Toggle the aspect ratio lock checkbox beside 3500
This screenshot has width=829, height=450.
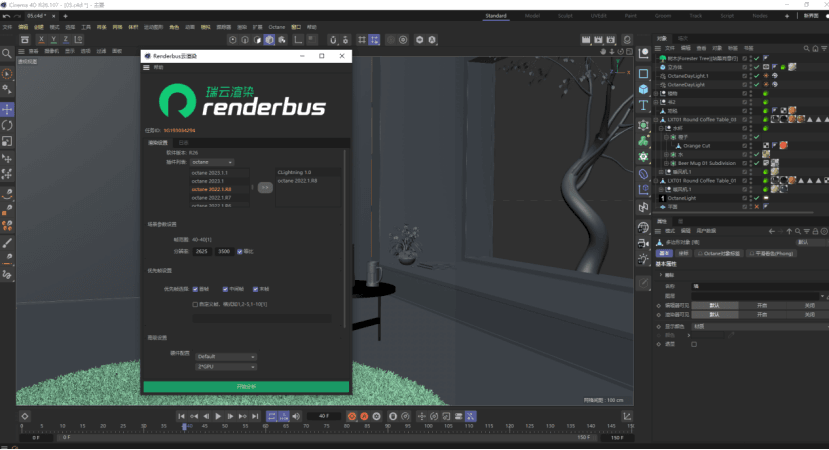pos(240,252)
